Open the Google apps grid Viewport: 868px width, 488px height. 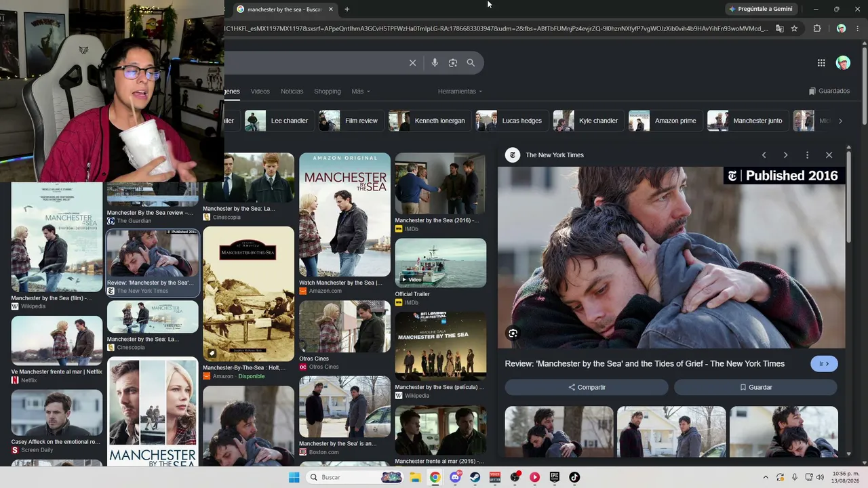pos(821,63)
